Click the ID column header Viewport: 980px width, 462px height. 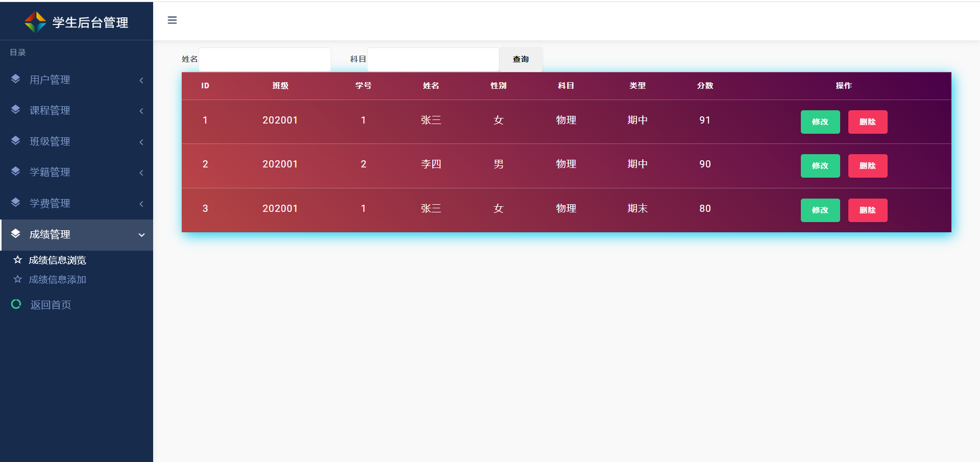click(x=205, y=86)
